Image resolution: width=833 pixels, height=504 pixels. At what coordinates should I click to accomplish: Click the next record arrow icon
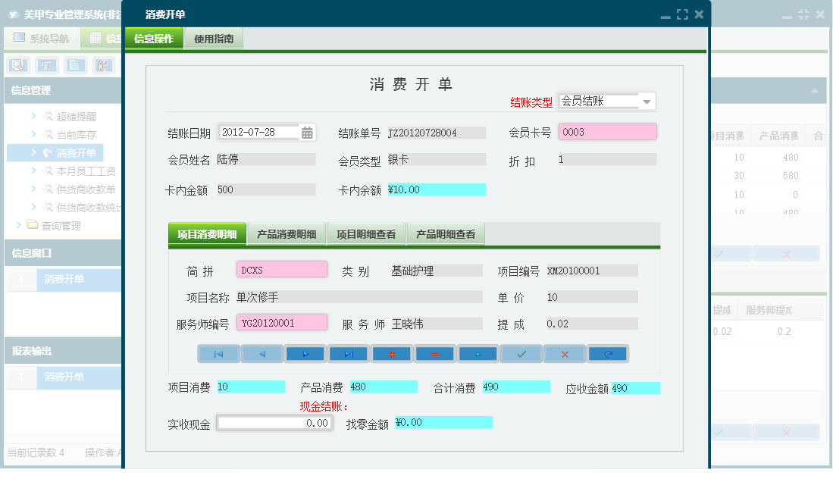click(305, 352)
